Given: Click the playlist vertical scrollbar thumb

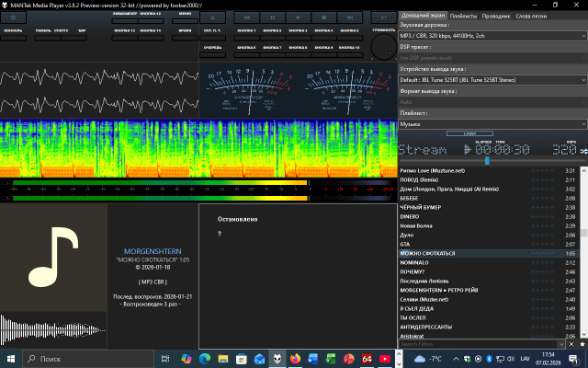Looking at the screenshot, I should (584, 233).
